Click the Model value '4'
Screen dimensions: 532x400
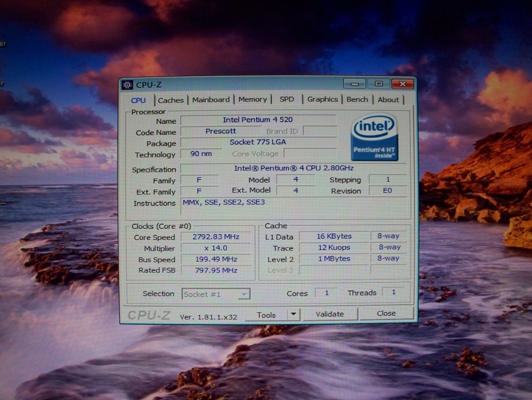coord(296,179)
